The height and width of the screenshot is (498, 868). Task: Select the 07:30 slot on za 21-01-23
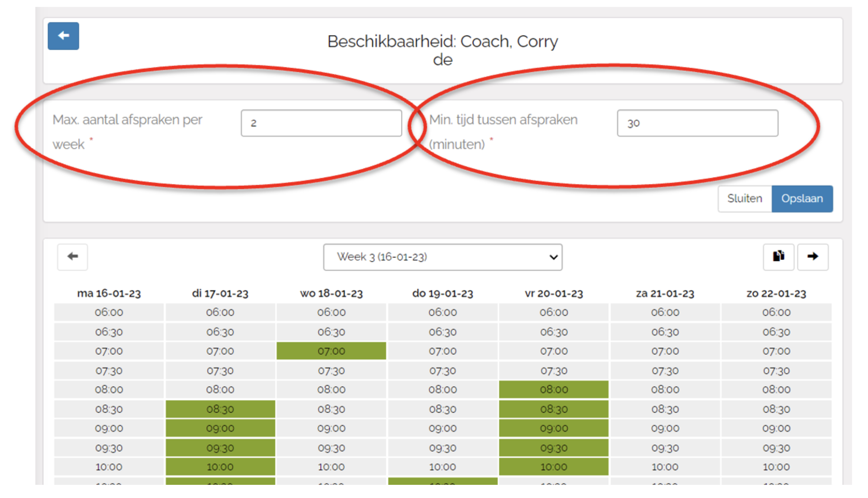(665, 371)
